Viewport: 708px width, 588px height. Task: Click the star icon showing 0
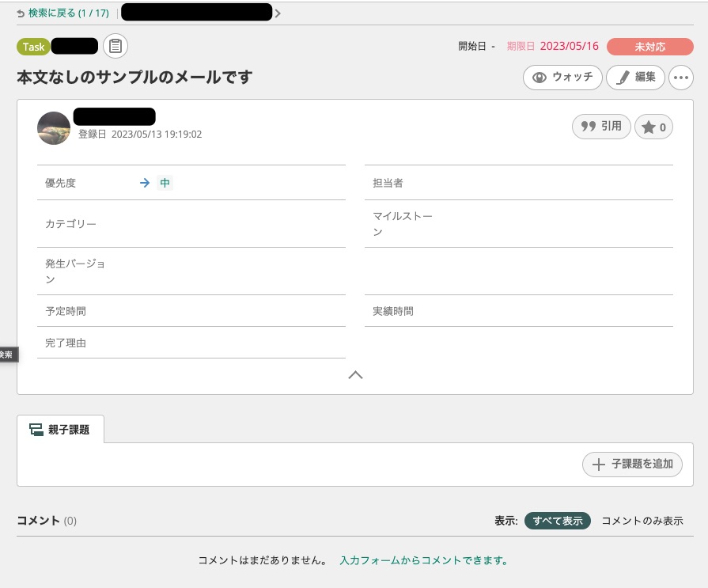(x=649, y=127)
